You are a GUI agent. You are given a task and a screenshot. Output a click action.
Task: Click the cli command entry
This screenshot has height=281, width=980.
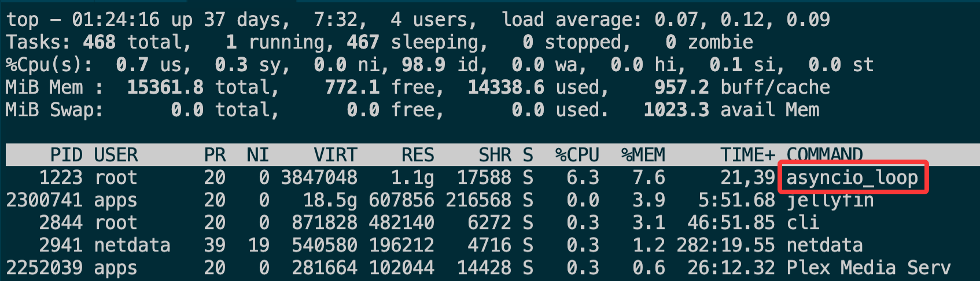click(x=803, y=223)
